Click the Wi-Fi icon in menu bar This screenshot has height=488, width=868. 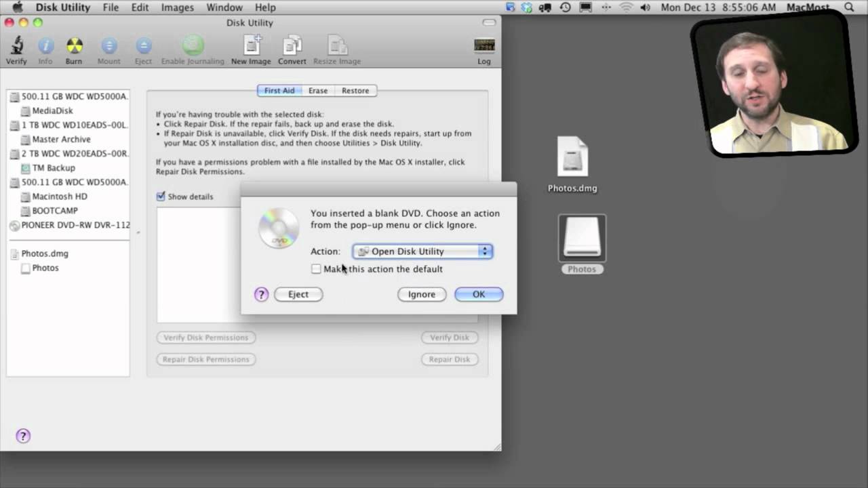point(626,7)
